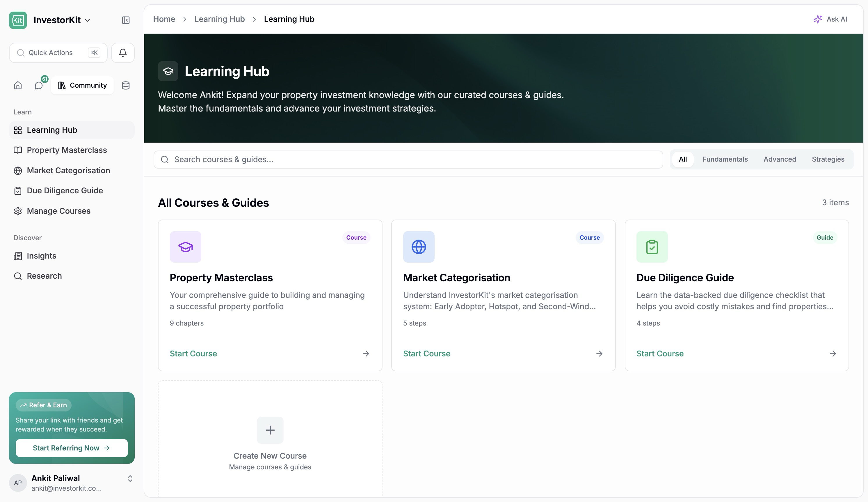This screenshot has width=868, height=502.
Task: Click the plus icon for new course
Action: tap(270, 430)
